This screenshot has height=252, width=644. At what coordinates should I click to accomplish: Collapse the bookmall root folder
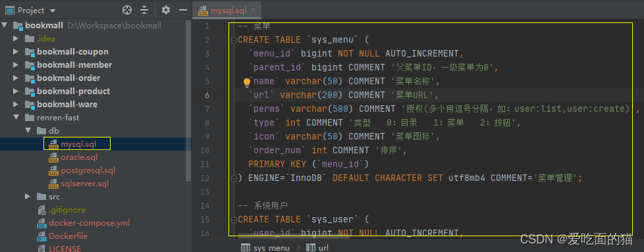5,26
